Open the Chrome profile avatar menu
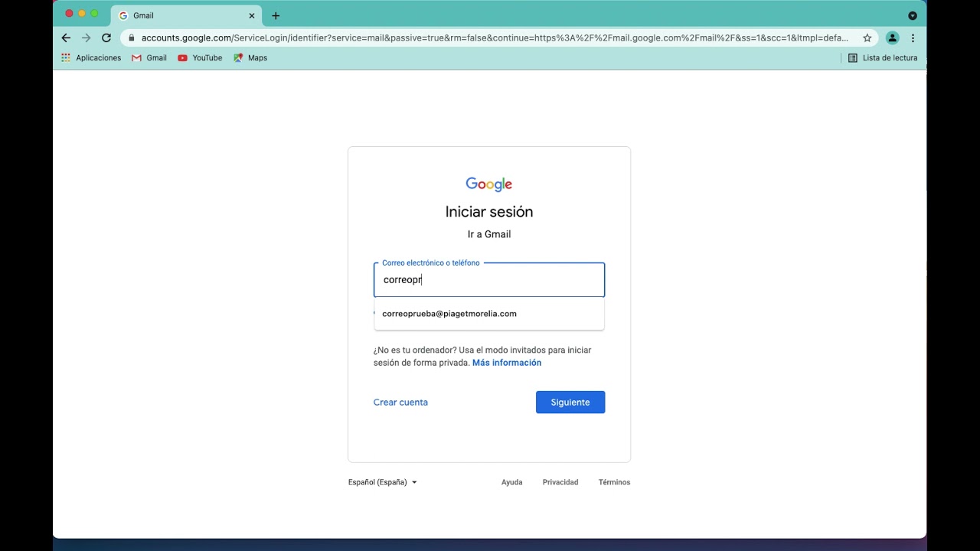 (x=892, y=37)
